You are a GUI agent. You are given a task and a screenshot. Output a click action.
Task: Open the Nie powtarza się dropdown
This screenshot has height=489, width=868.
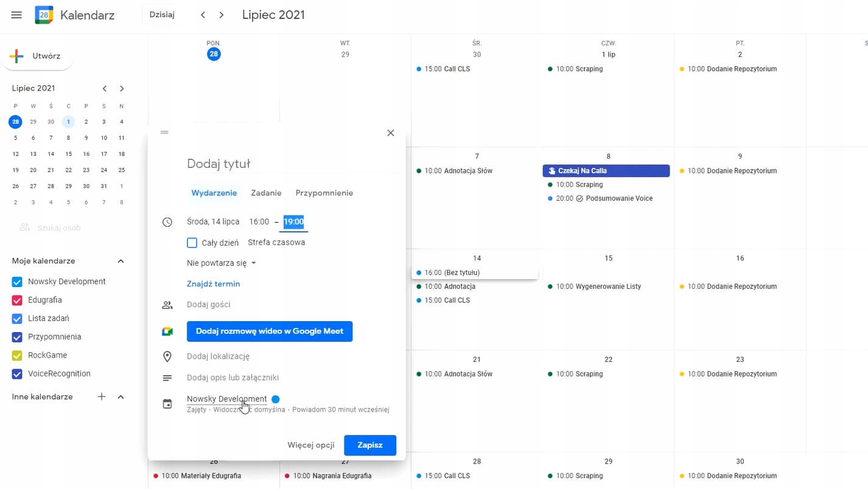[221, 263]
